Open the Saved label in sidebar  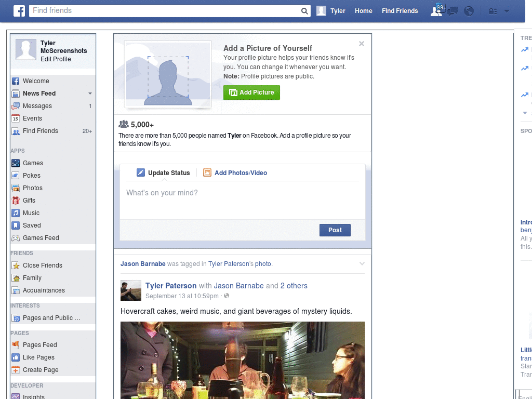(32, 225)
